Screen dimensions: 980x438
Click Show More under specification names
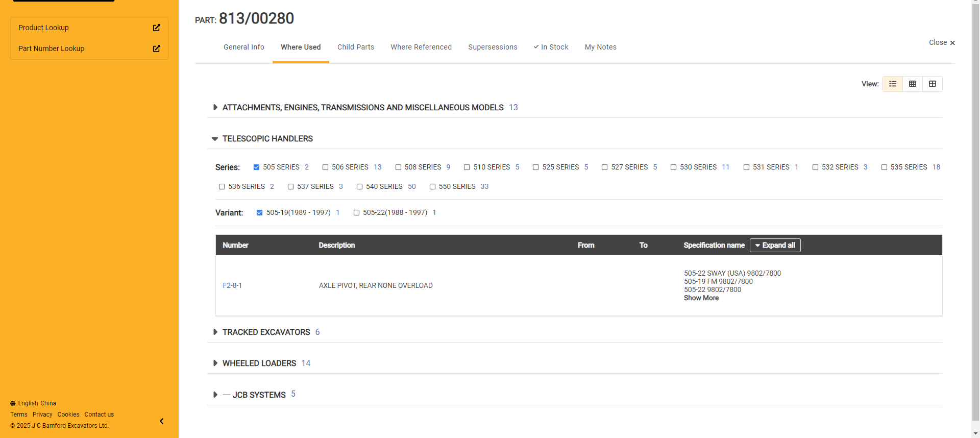tap(701, 298)
